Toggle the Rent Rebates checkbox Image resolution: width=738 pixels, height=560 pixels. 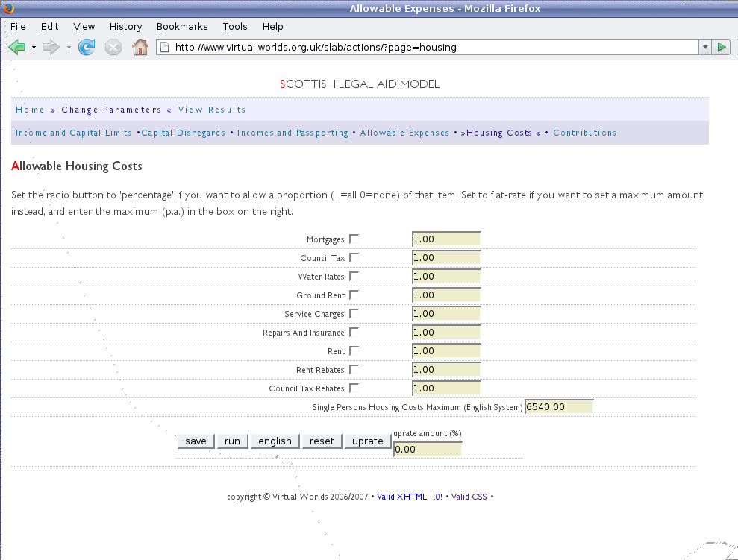[354, 370]
